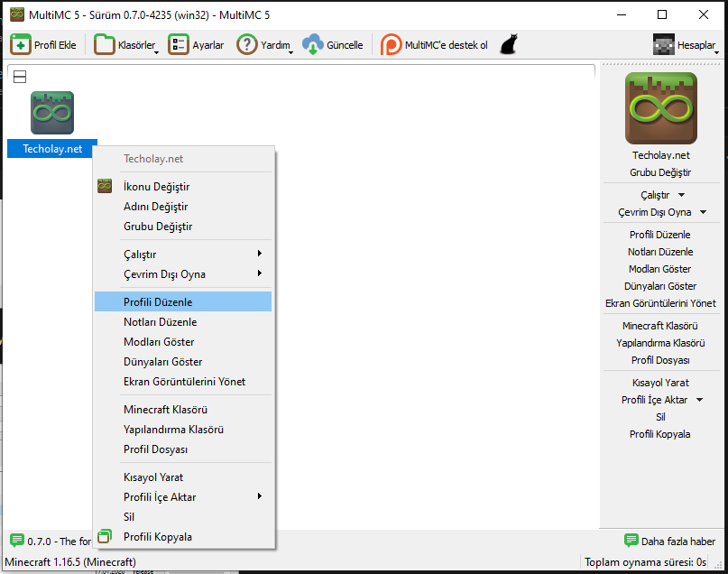Screen dimensions: 728x574
Task: Choose Kısayol Yarat in context menu
Action: 183,477
